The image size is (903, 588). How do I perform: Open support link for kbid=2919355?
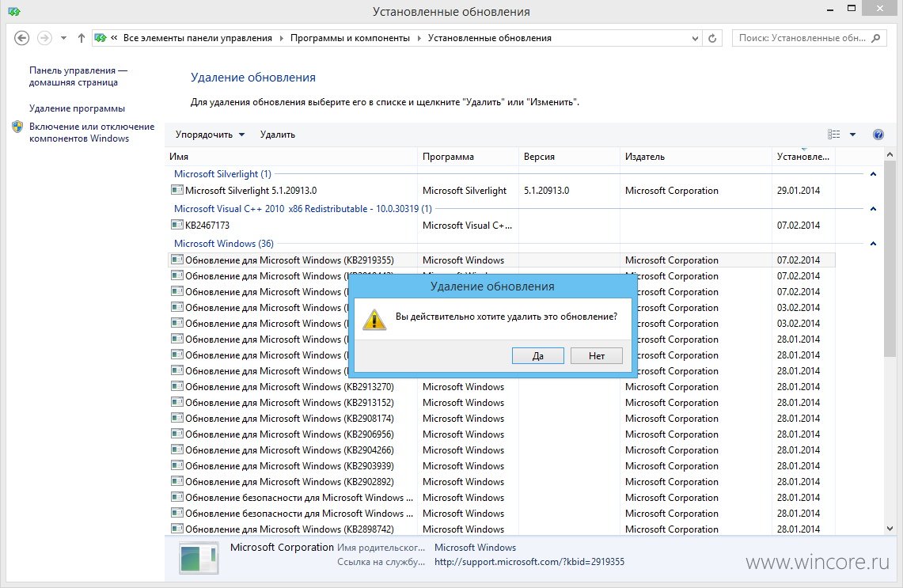pyautogui.click(x=529, y=562)
